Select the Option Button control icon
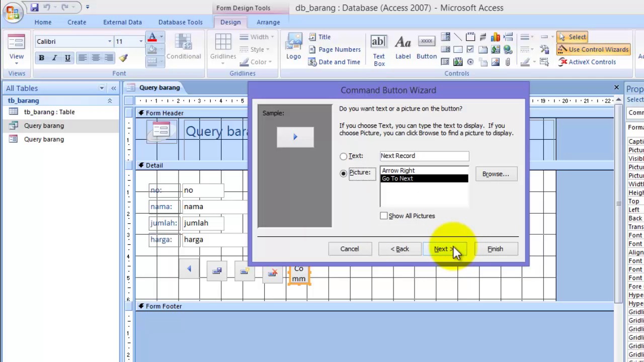644x362 pixels. tap(470, 62)
